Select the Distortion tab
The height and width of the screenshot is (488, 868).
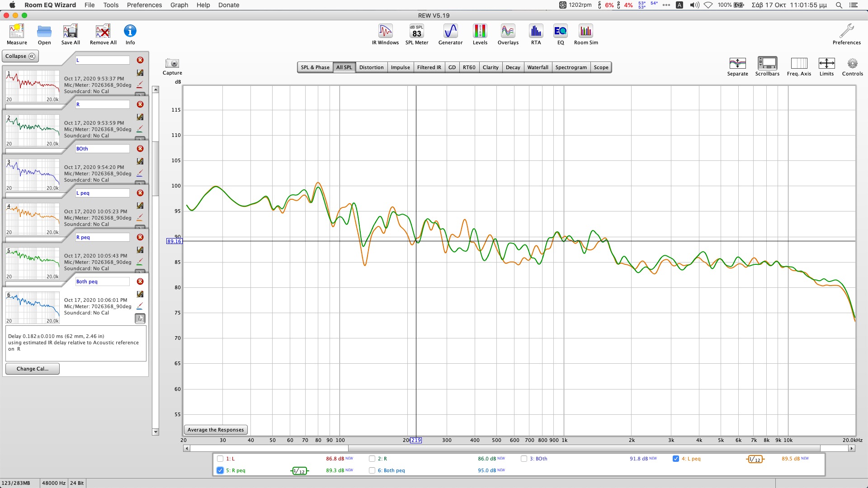(372, 67)
